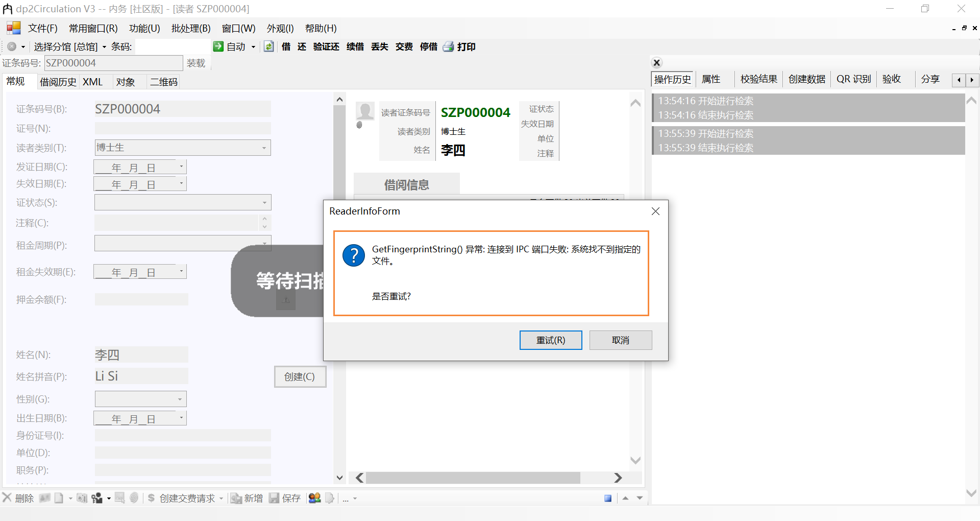Viewport: 980px width, 521px height.
Task: Open the 批处理 menu
Action: click(x=191, y=28)
